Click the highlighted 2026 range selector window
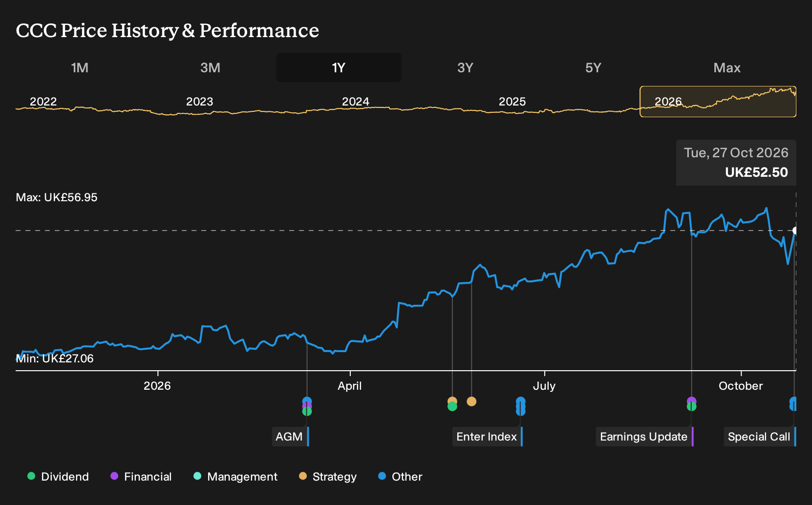The width and height of the screenshot is (812, 505). click(x=718, y=102)
